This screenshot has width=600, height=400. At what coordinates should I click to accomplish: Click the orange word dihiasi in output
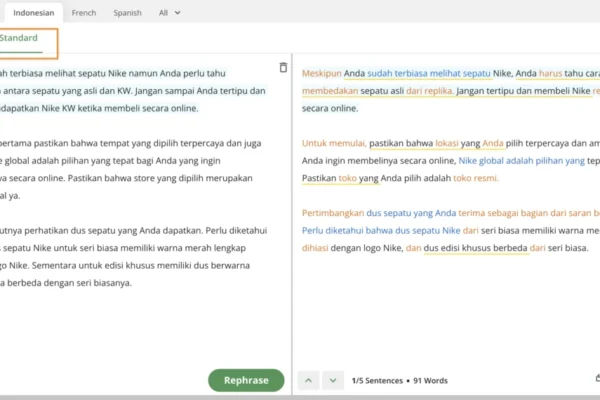315,248
